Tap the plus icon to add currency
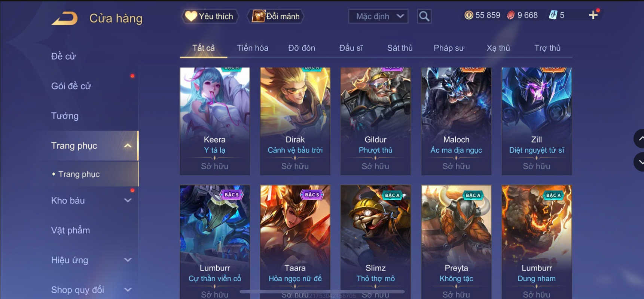Viewport: 644px width, 299px height. tap(593, 15)
